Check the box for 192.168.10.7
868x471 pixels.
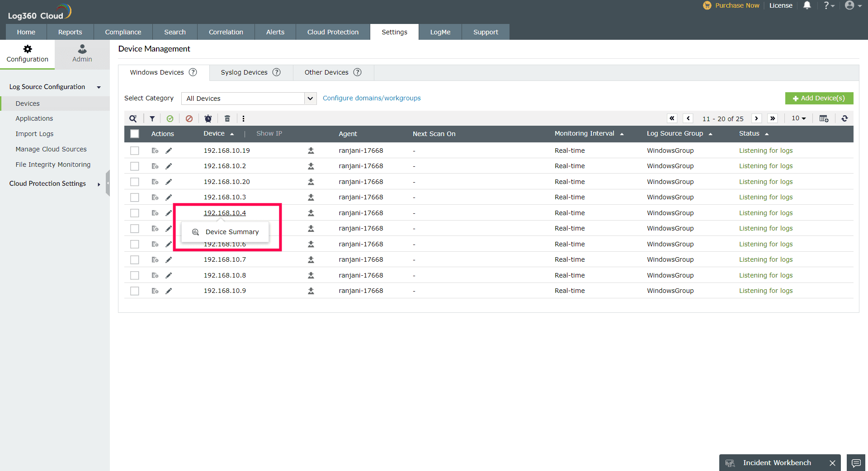click(135, 260)
